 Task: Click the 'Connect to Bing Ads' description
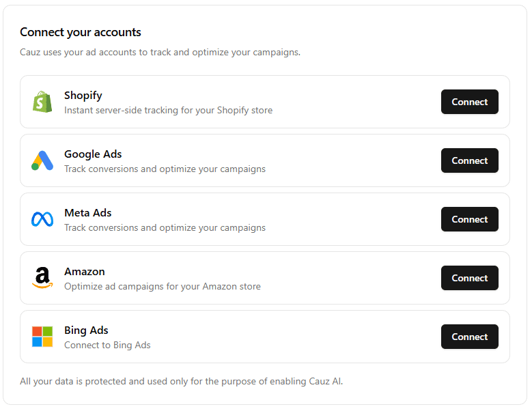click(107, 345)
